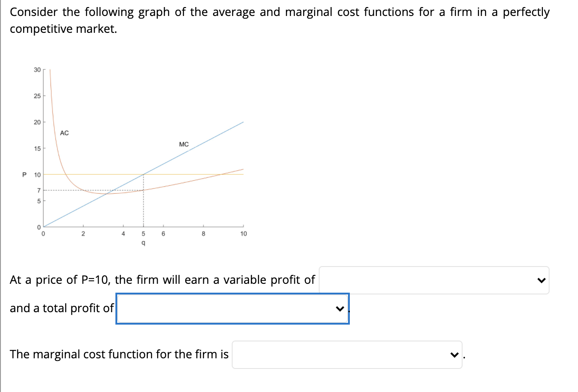Open the variable profit dropdown
Image resolution: width=578 pixels, height=392 pixels.
pos(433,280)
